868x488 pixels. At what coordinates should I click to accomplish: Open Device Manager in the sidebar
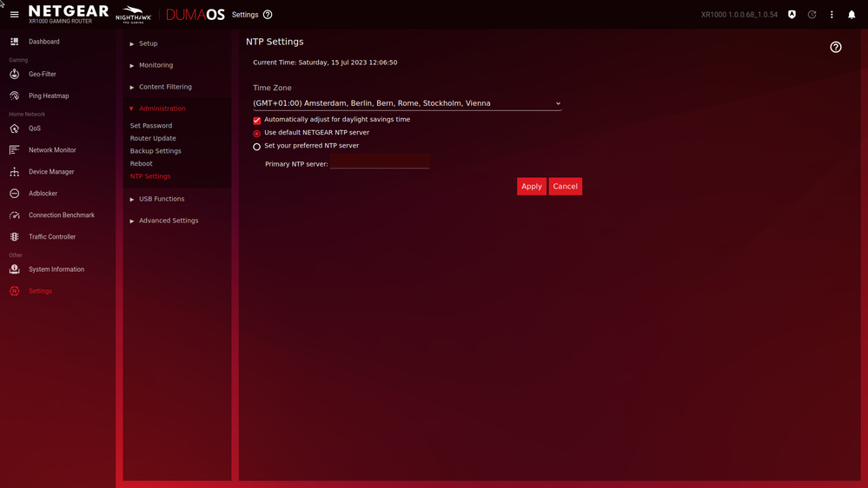[x=50, y=172]
